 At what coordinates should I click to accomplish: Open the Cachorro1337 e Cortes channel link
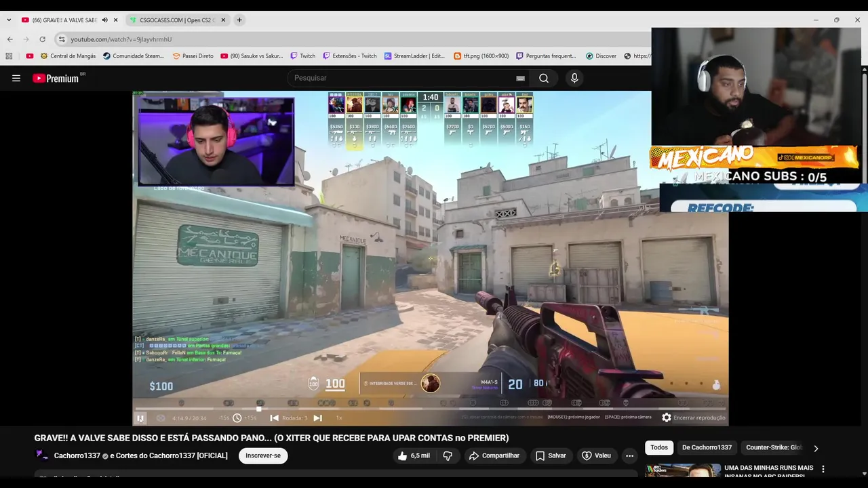pyautogui.click(x=141, y=455)
